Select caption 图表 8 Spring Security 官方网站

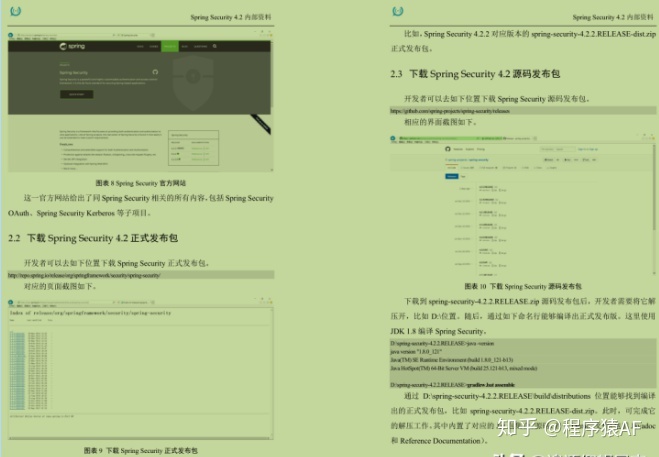point(140,183)
